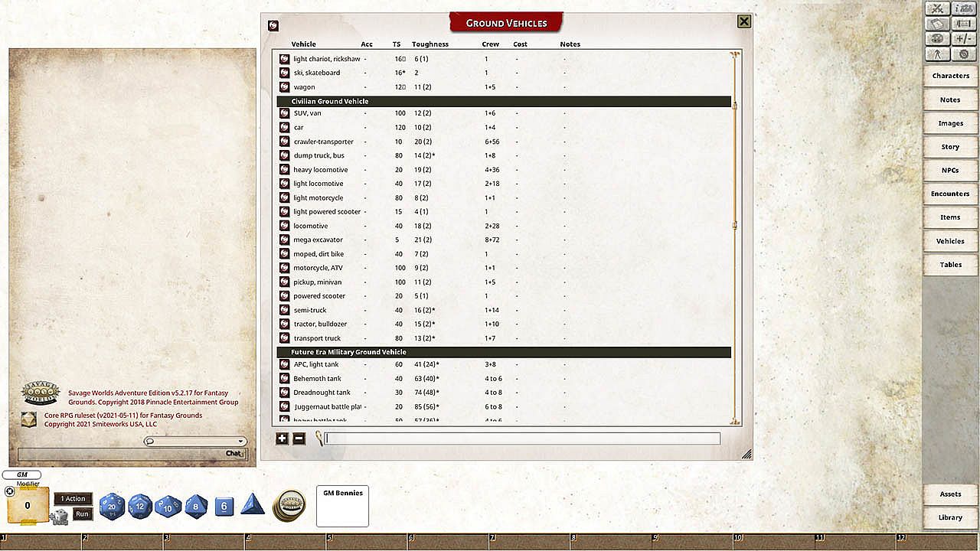The width and height of the screenshot is (980, 551).
Task: Pick the blue d10 die
Action: (x=168, y=506)
